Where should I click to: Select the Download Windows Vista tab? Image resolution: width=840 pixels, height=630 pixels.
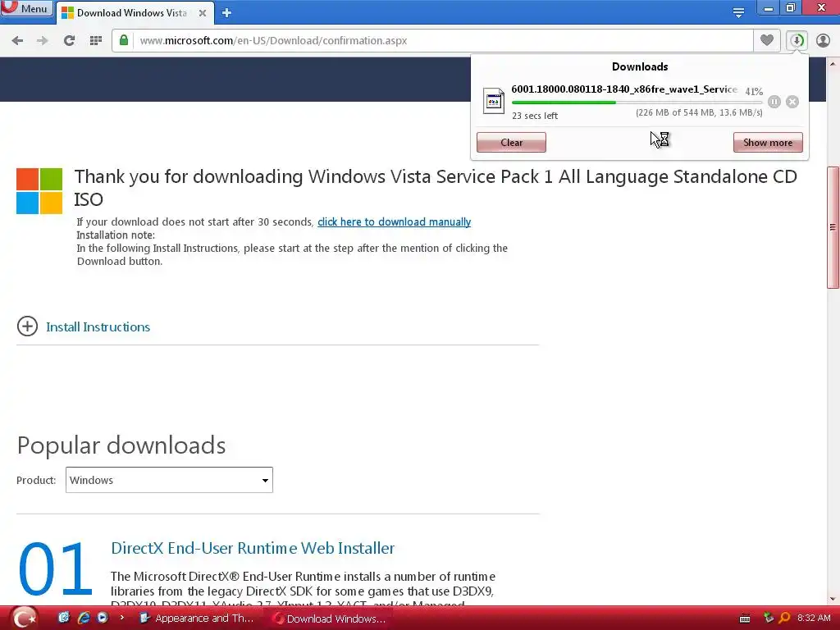tap(131, 13)
